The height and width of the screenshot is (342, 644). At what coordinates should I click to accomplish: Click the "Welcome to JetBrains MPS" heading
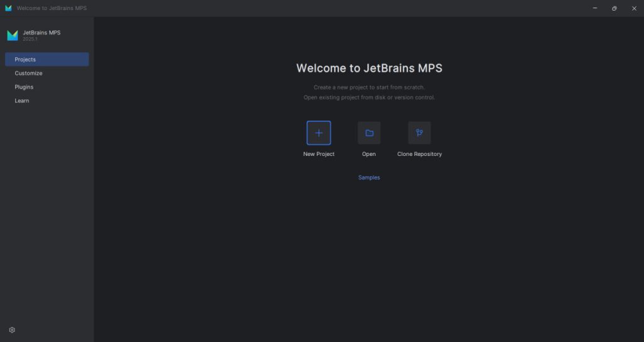tap(369, 68)
